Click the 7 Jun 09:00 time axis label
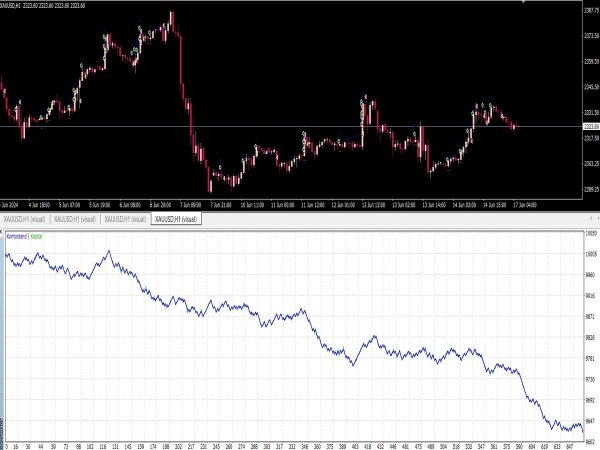This screenshot has width=600, height=450. coord(190,205)
